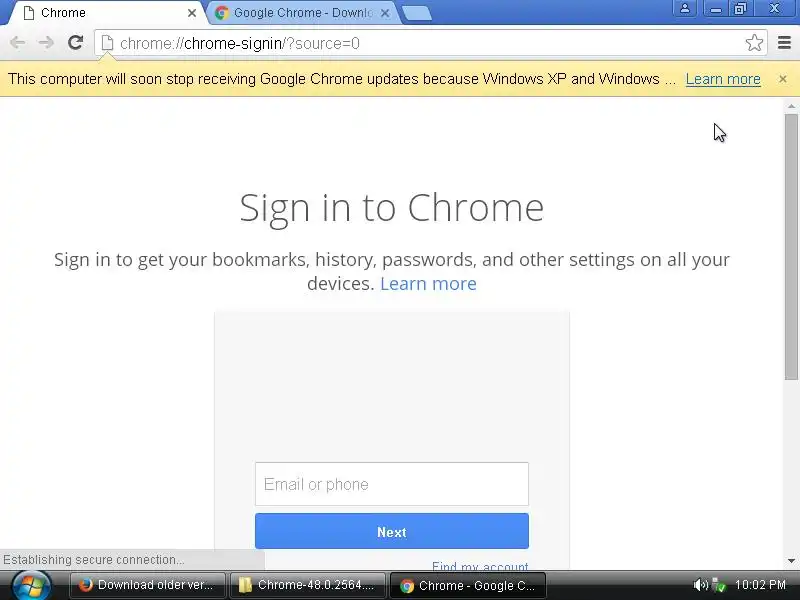Image resolution: width=800 pixels, height=600 pixels.
Task: Click the volume speaker tray icon
Action: tap(701, 585)
